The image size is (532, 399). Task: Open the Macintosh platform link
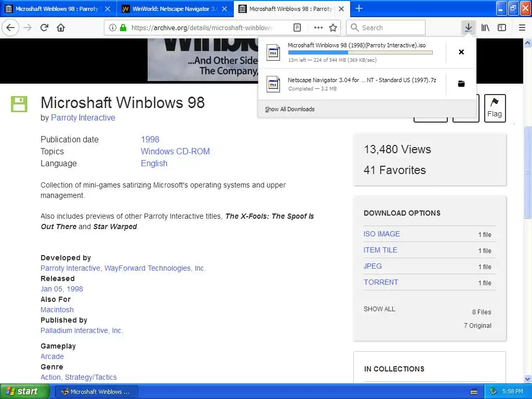coord(57,310)
